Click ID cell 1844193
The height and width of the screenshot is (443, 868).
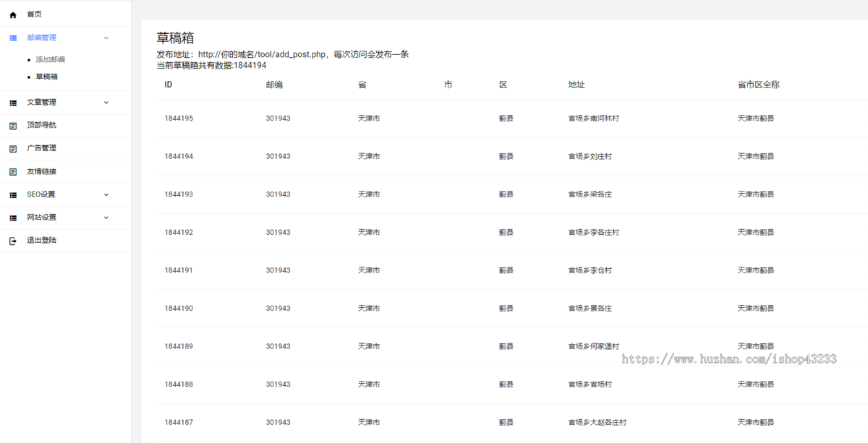(x=179, y=194)
